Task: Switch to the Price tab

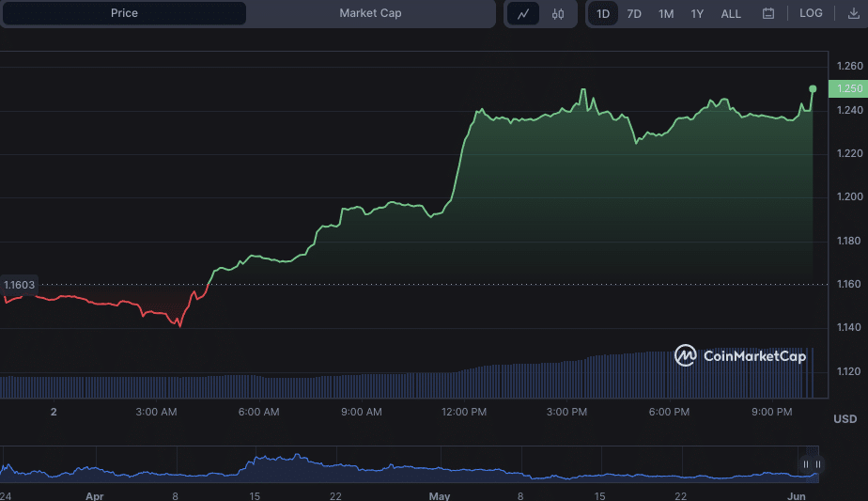Action: [124, 13]
